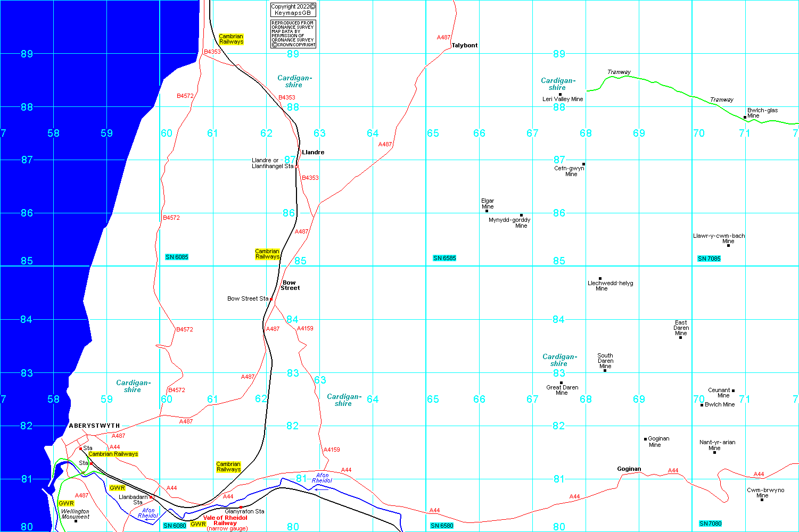This screenshot has height=532, width=799.
Task: Select the Goginan Mine square marker
Action: 645,439
